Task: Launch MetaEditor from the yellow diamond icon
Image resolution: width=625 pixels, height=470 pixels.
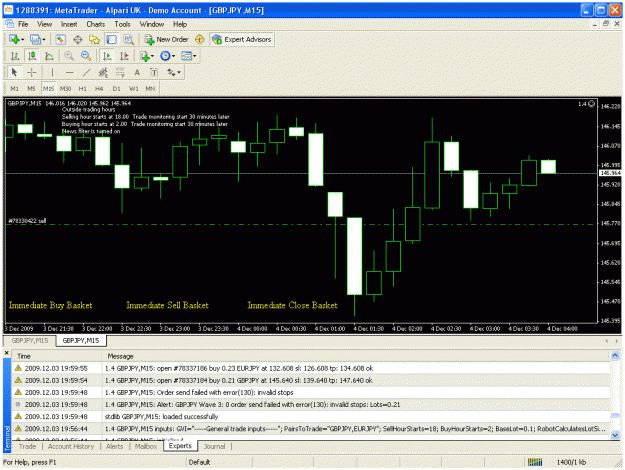Action: pyautogui.click(x=200, y=39)
